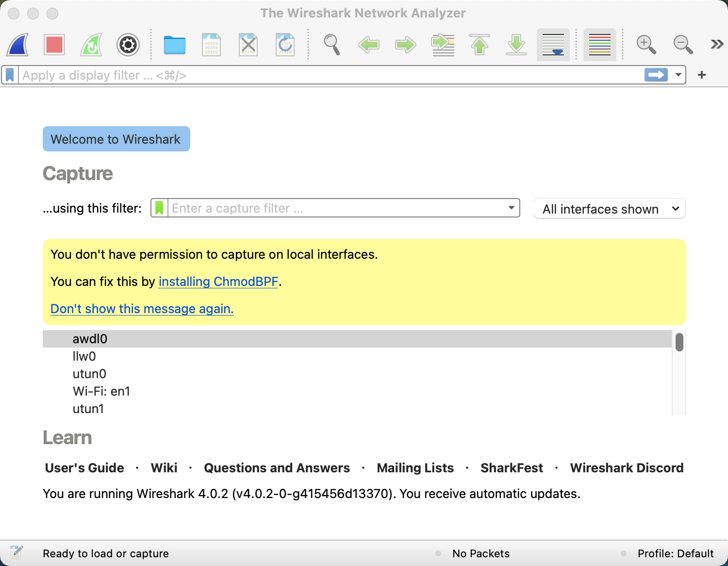Screen dimensions: 728x566
Task: Reload this capture file icon
Action: tap(285, 45)
